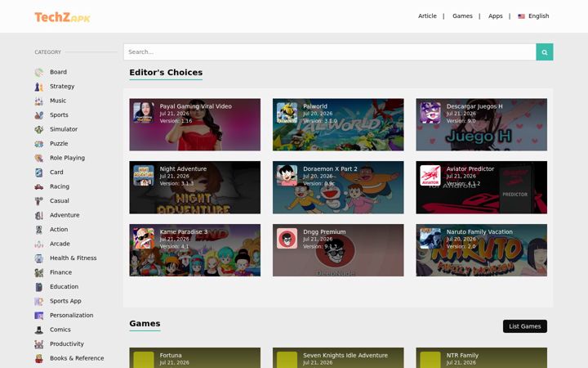Click the Productivity category icon
The image size is (588, 368).
39,344
